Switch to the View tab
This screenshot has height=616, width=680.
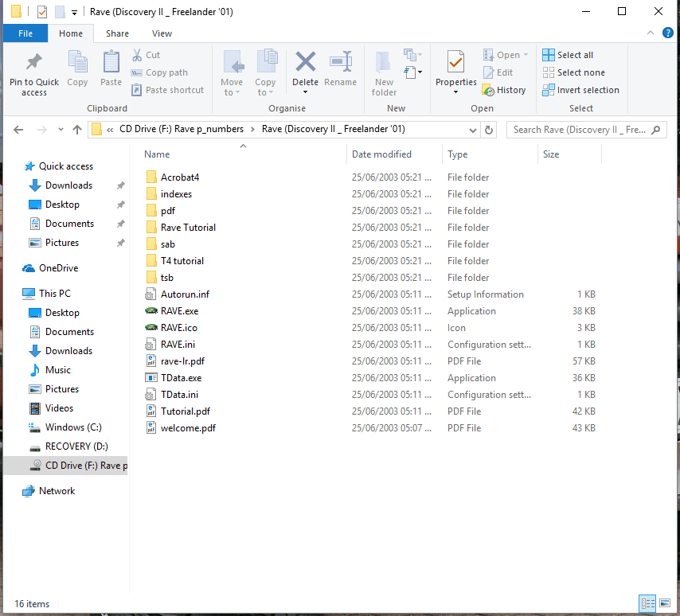pos(162,33)
